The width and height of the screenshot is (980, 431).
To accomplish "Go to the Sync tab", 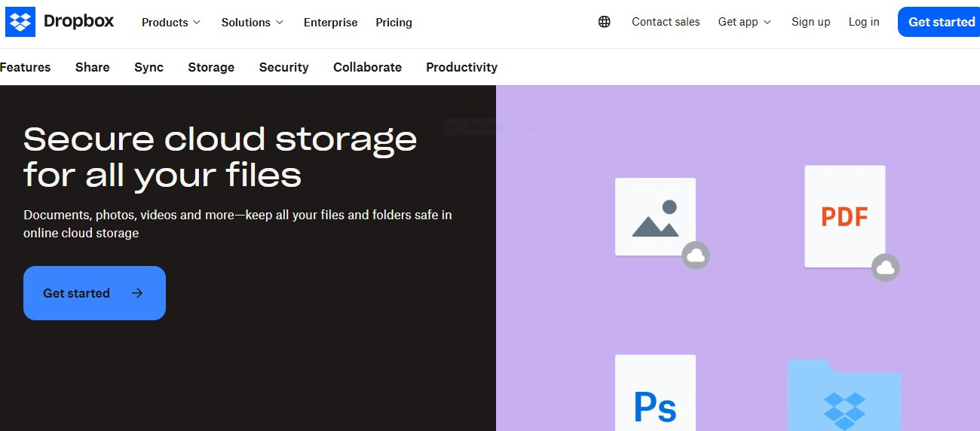I will [x=149, y=67].
